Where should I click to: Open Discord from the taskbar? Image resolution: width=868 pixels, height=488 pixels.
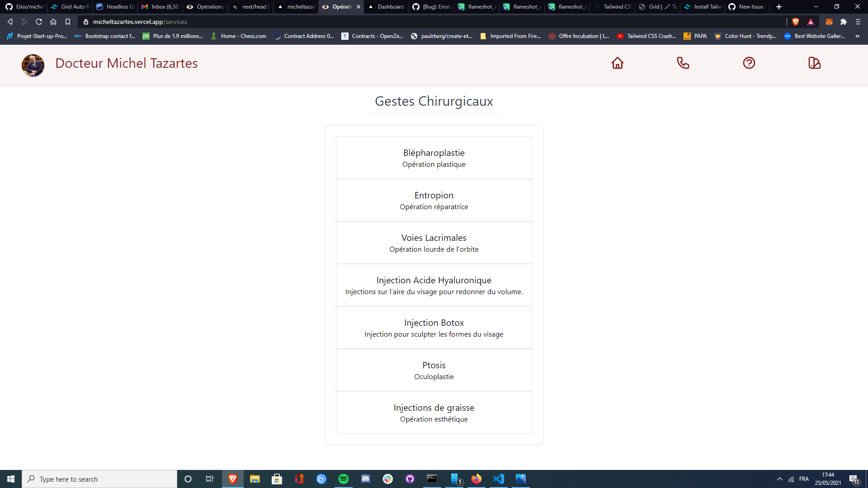coord(366,479)
